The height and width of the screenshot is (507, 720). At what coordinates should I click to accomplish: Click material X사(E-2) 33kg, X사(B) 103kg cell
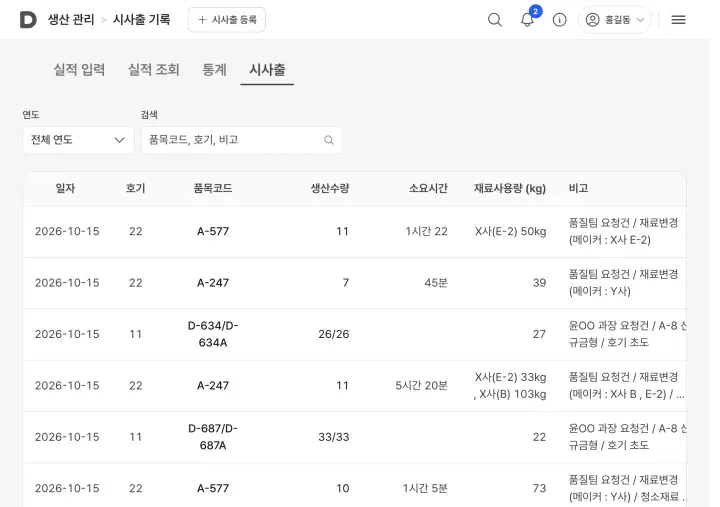[x=510, y=386]
